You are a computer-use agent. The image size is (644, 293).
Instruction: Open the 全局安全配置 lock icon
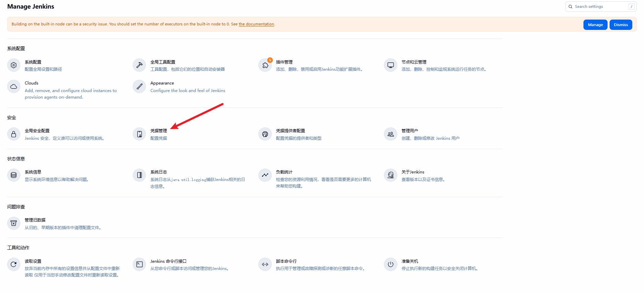14,134
